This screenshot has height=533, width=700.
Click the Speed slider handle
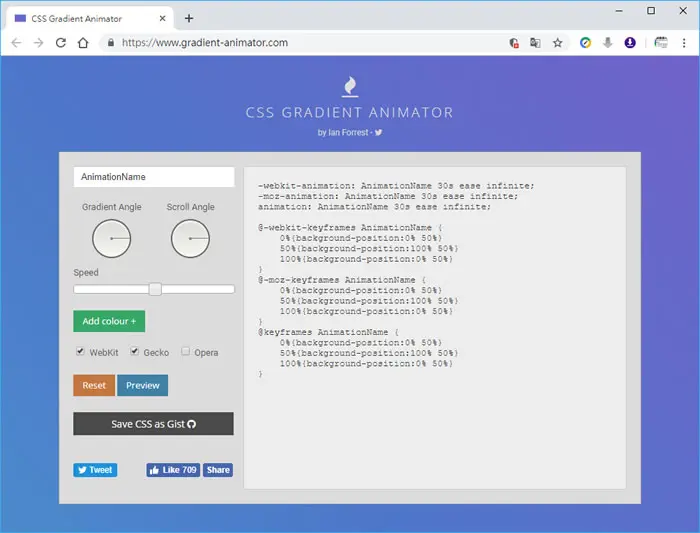click(x=155, y=289)
